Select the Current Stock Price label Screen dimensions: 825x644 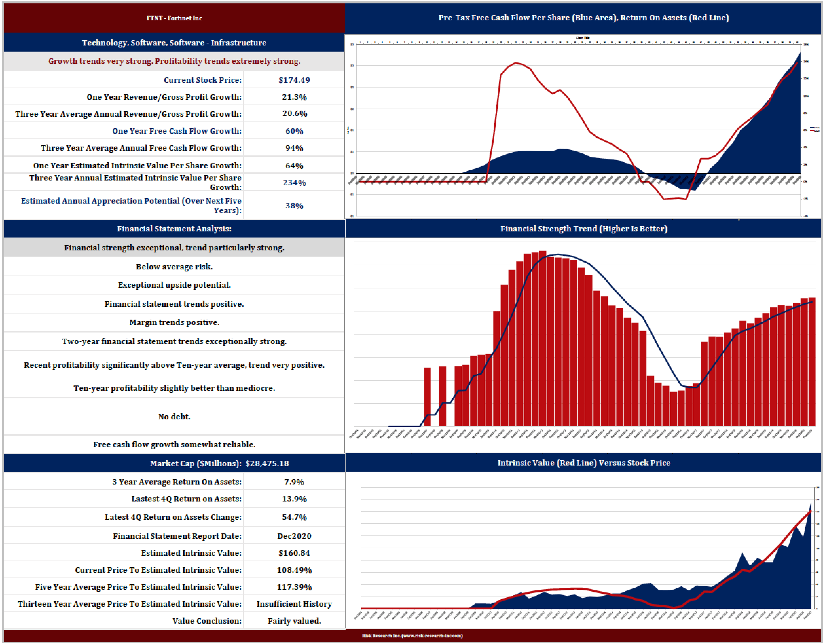202,80
